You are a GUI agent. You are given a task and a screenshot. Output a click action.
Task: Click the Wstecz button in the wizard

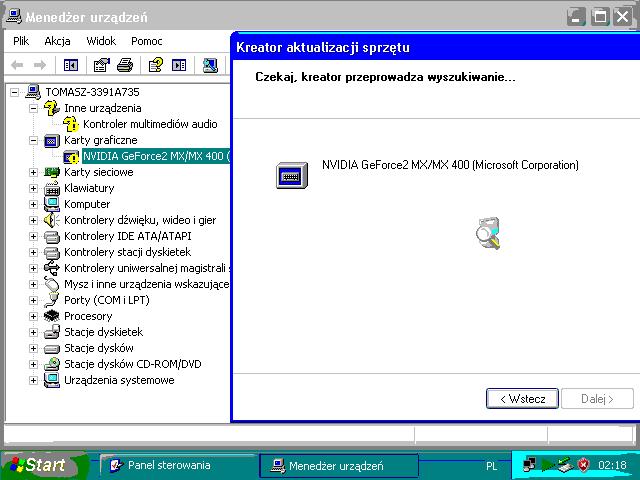click(522, 398)
